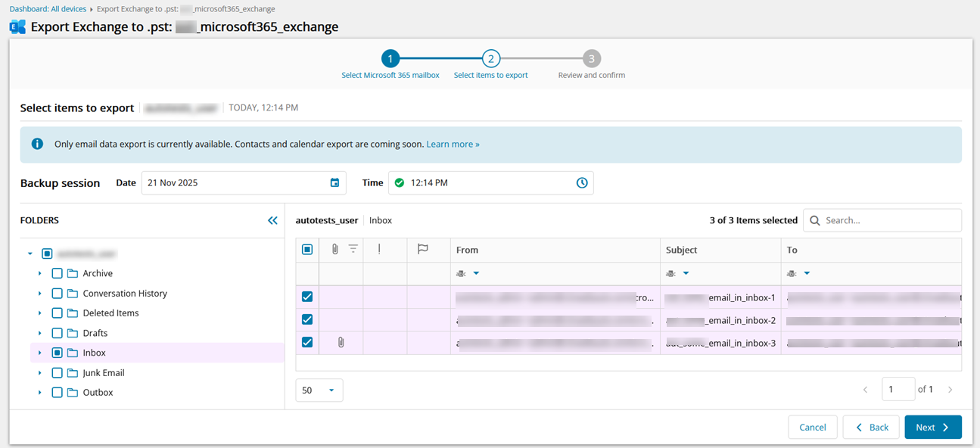Go to step 1 Select Microsoft 365 mailbox
This screenshot has height=448, width=980.
[x=390, y=59]
